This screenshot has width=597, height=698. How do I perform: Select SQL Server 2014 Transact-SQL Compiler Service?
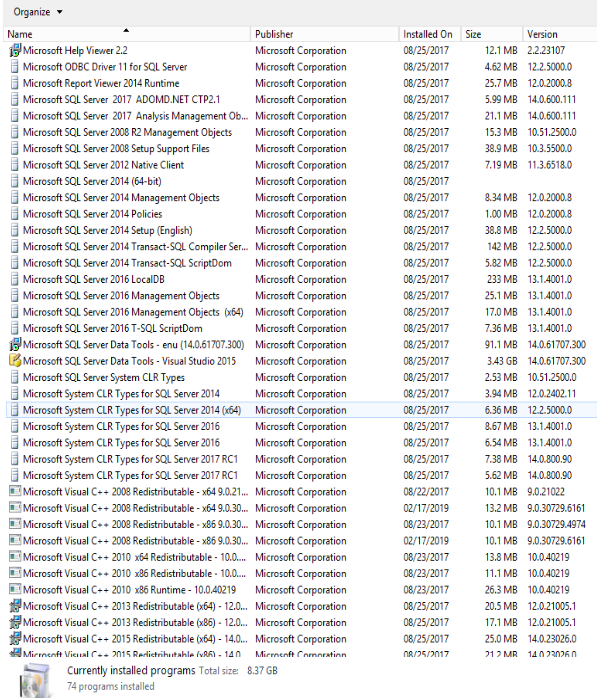[301, 247]
